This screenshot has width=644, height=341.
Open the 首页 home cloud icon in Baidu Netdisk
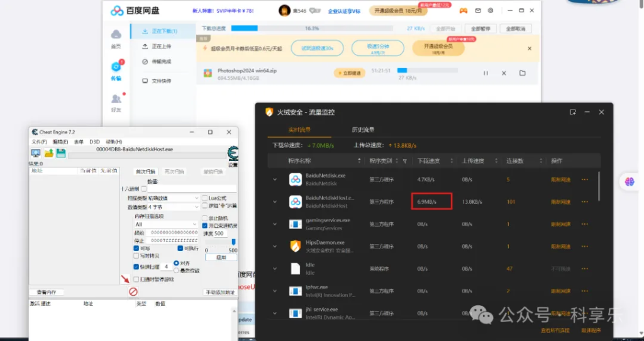(116, 34)
